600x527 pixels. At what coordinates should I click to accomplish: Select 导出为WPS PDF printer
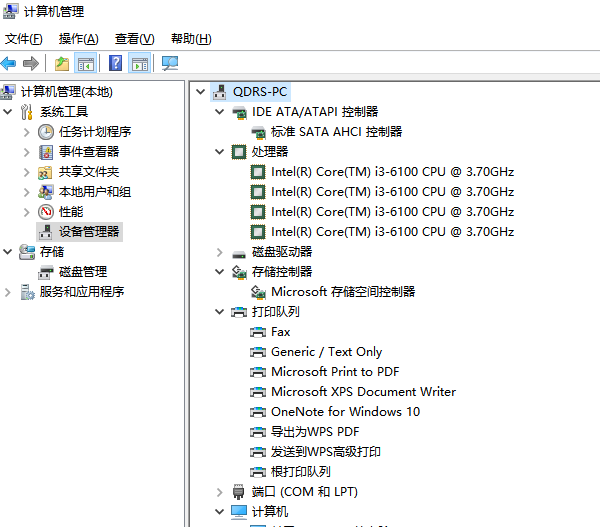coord(315,431)
